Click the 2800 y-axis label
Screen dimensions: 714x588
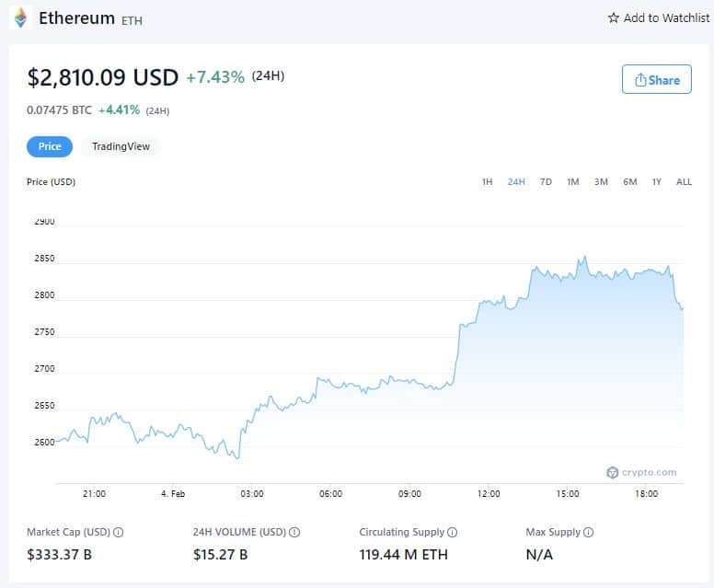click(44, 295)
